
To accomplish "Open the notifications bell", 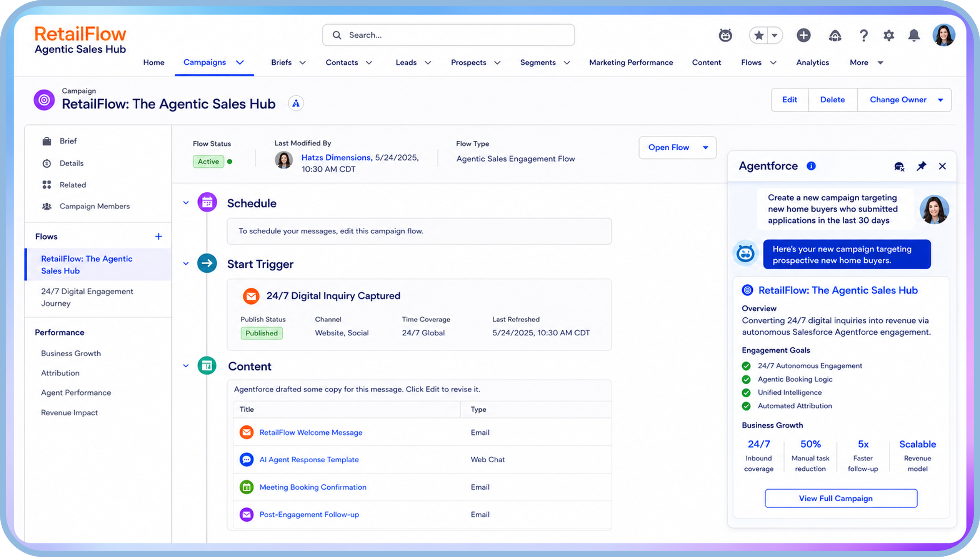I will 914,35.
